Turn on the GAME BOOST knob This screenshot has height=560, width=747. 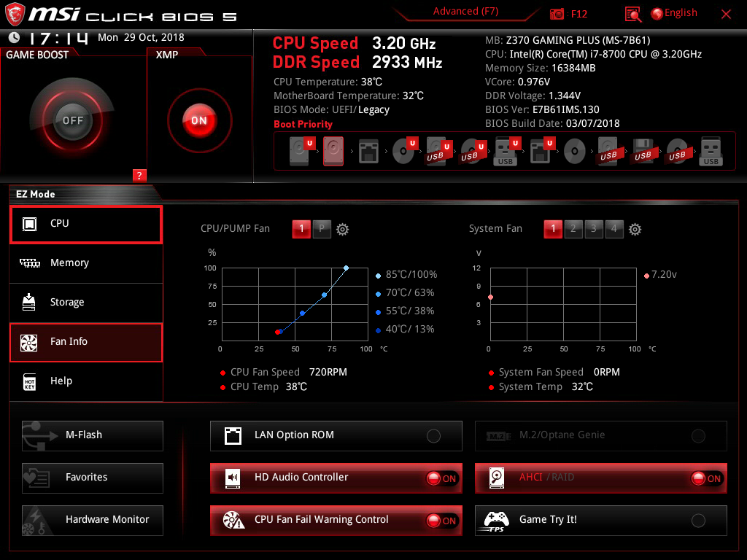coord(72,120)
